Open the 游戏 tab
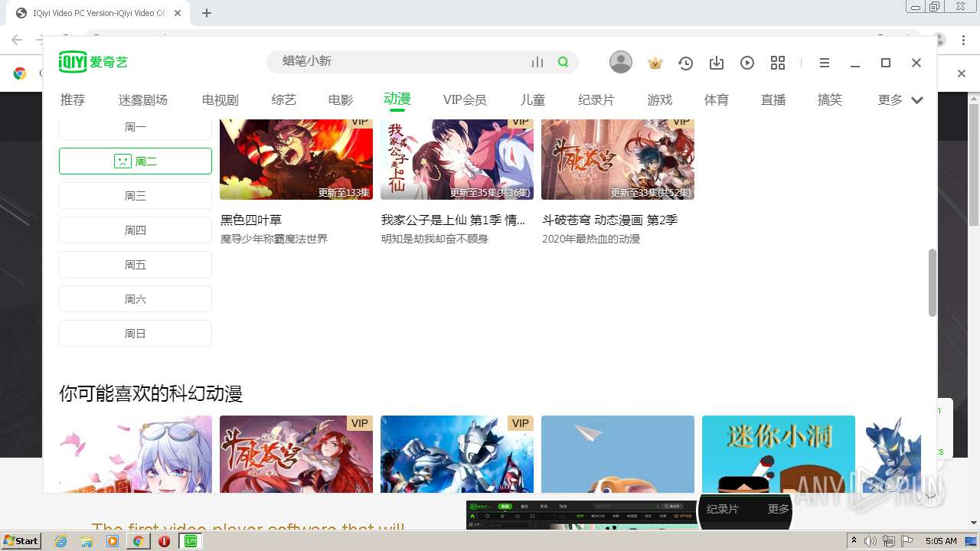This screenshot has width=980, height=551. [x=660, y=100]
